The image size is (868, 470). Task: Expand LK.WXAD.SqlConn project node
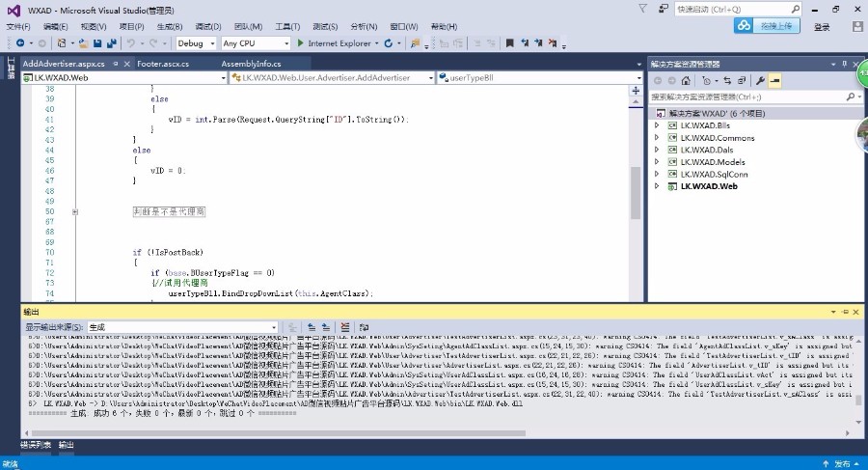pos(657,174)
